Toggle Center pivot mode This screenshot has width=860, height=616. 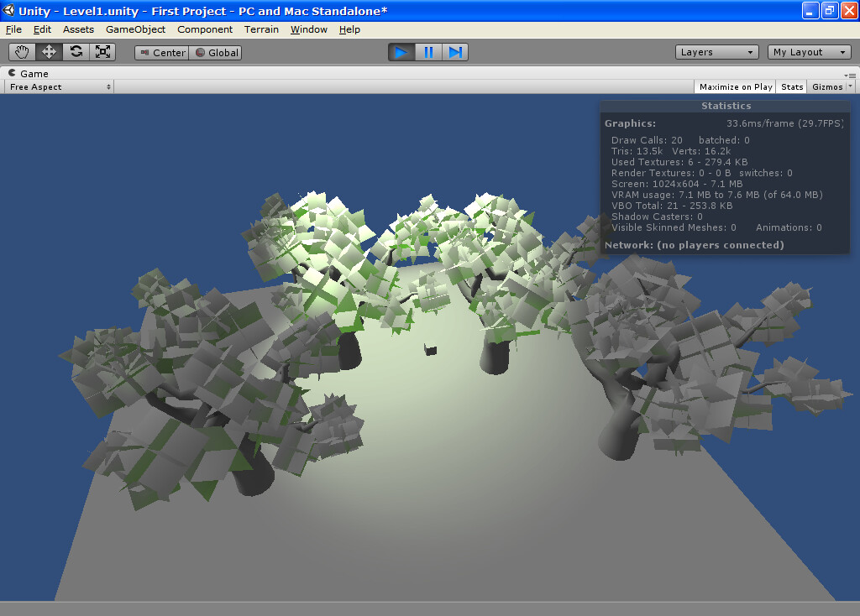pos(160,51)
